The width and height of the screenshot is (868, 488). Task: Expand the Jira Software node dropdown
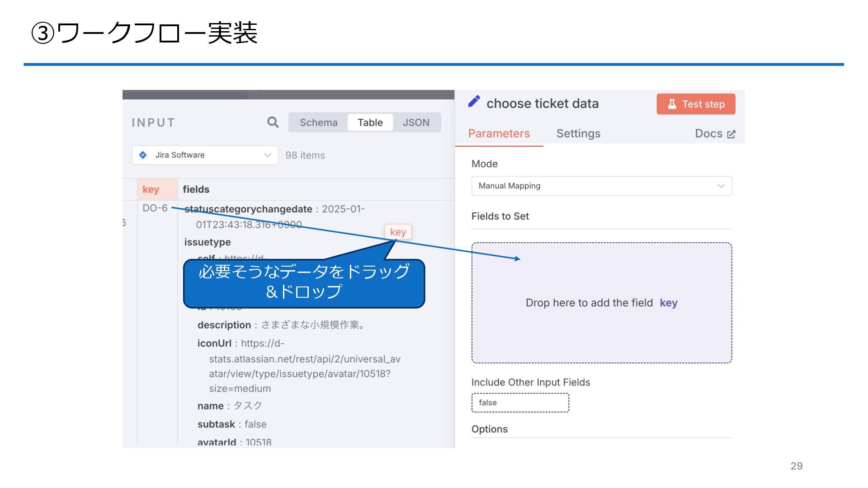[205, 155]
